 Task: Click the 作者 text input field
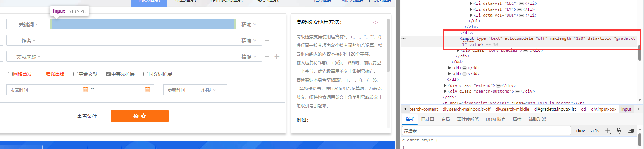(143, 41)
